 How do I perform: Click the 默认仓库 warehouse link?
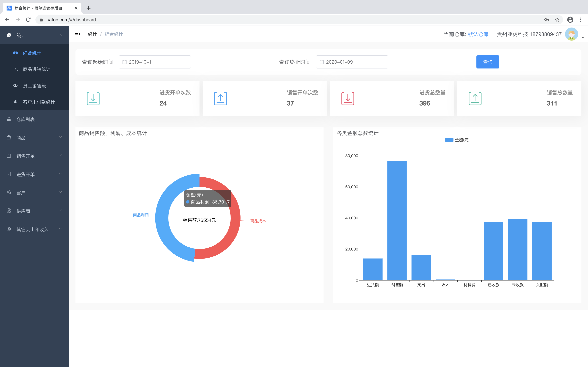(x=478, y=34)
